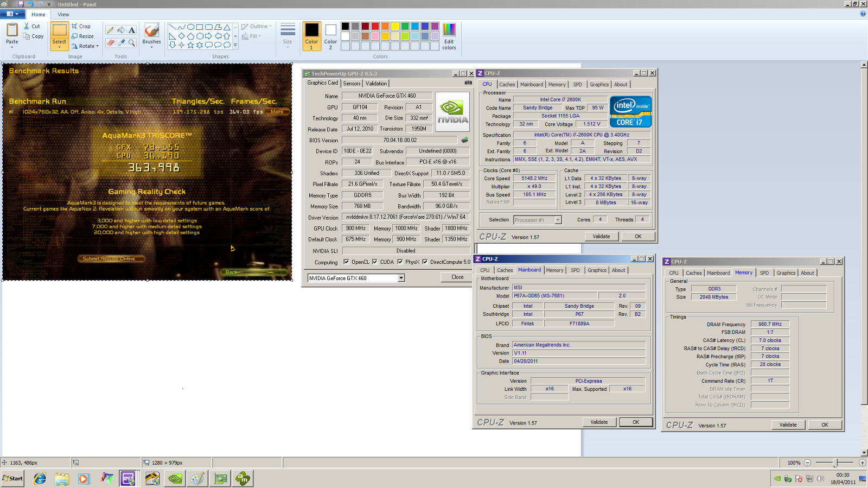Toggle the PhysX checkbox in GPU-Z
This screenshot has height=488, width=868.
400,262
